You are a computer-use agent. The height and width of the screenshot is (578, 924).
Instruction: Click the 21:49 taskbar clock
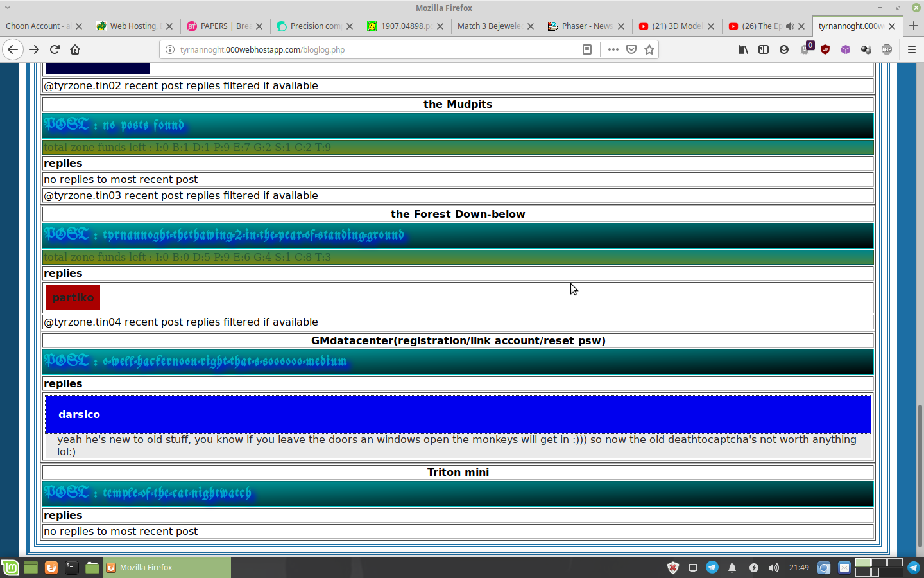pos(799,568)
